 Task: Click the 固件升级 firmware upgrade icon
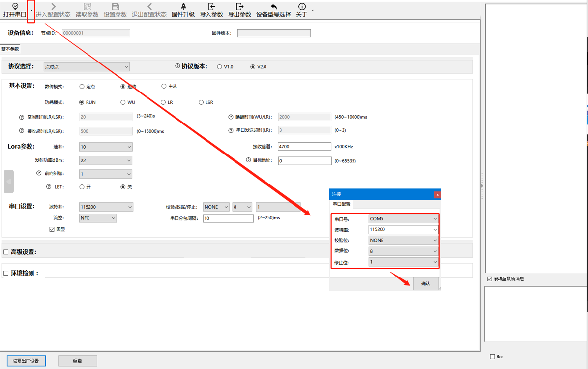click(183, 7)
